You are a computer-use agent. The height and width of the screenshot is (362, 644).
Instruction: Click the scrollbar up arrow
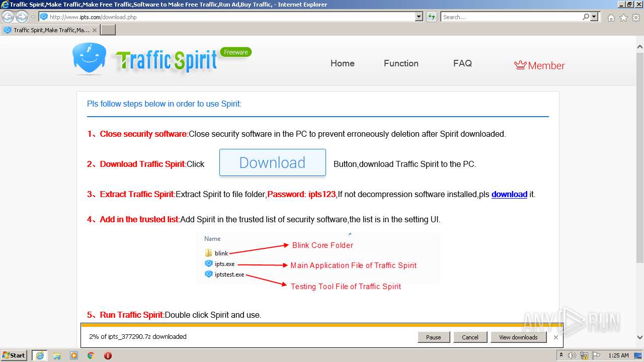pos(640,47)
